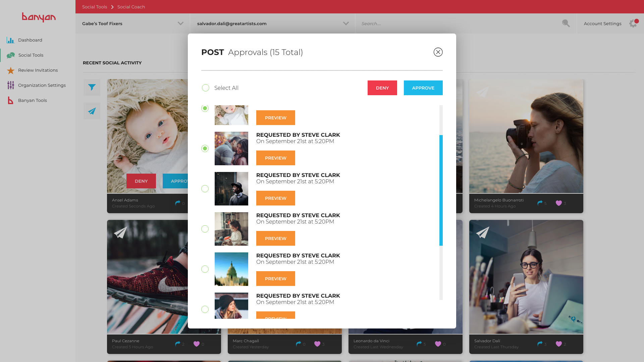Open Banyan Tools sidebar item
The height and width of the screenshot is (362, 644).
32,101
